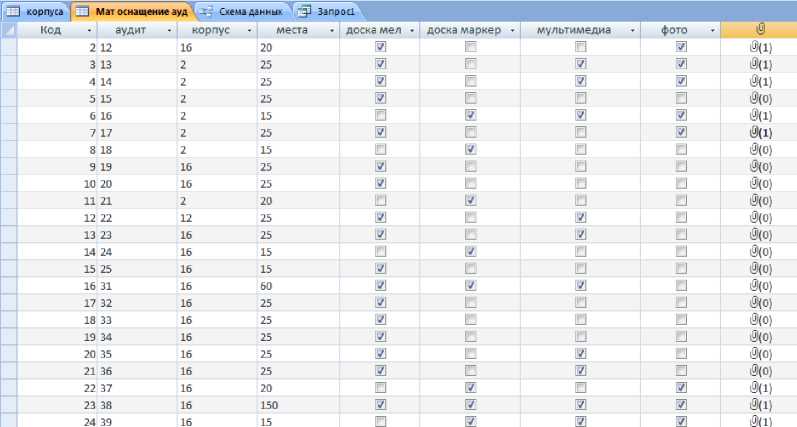Open the корпус column filter dropdown arrow
The height and width of the screenshot is (427, 797).
[x=249, y=30]
